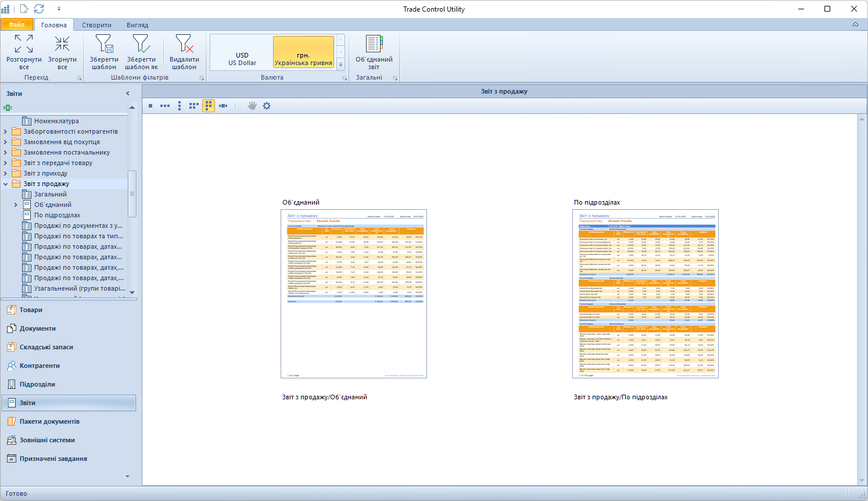Expand the currency gallery dropdown arrow
This screenshot has height=501, width=868.
pos(341,64)
